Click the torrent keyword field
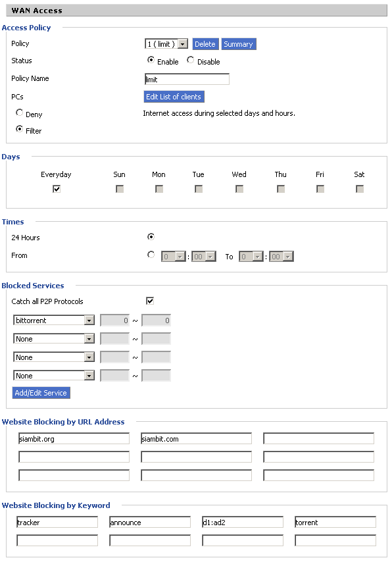This screenshot has height=562, width=392. click(x=335, y=523)
